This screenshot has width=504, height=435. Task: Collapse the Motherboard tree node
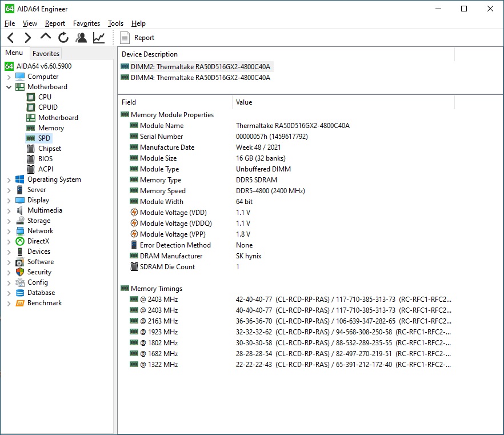click(9, 87)
